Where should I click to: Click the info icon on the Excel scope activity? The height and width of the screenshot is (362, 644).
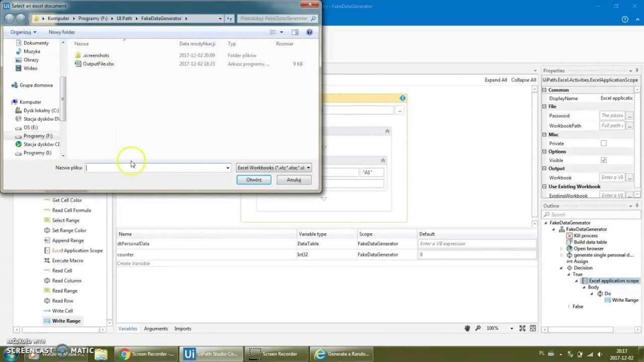pos(403,98)
